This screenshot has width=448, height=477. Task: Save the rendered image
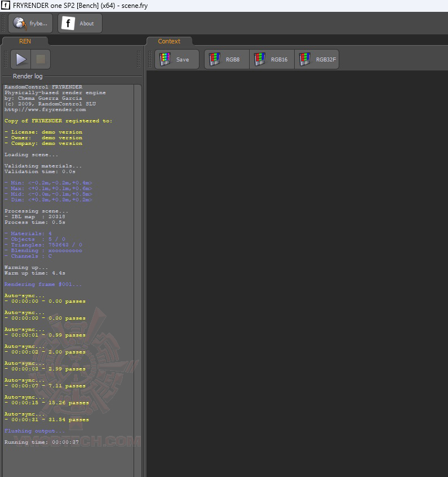point(177,59)
